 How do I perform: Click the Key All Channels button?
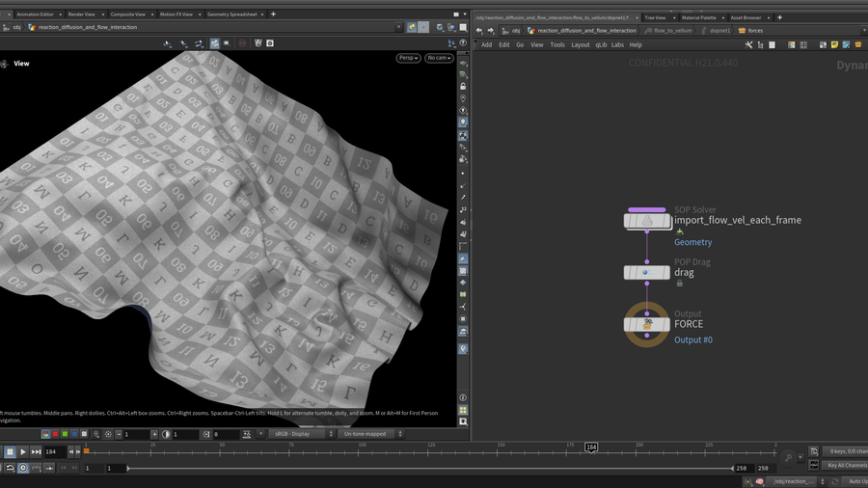[846, 466]
